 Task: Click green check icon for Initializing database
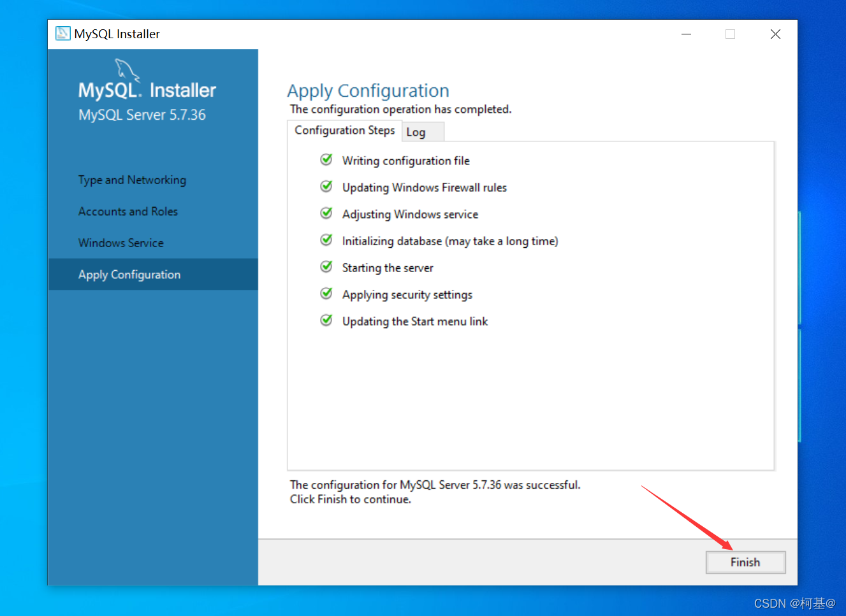[x=326, y=240]
